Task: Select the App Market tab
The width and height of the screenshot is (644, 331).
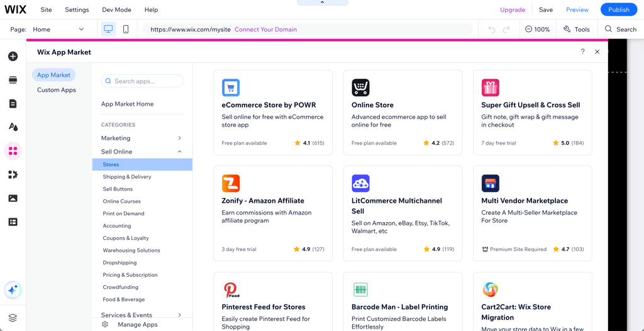Action: tap(54, 75)
